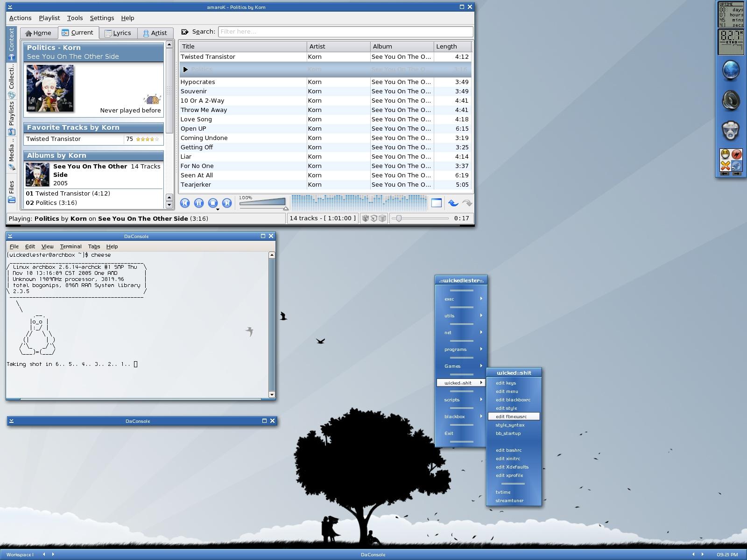Launch the speaker audio dock icon
Image resolution: width=747 pixels, height=560 pixels.
[x=731, y=100]
